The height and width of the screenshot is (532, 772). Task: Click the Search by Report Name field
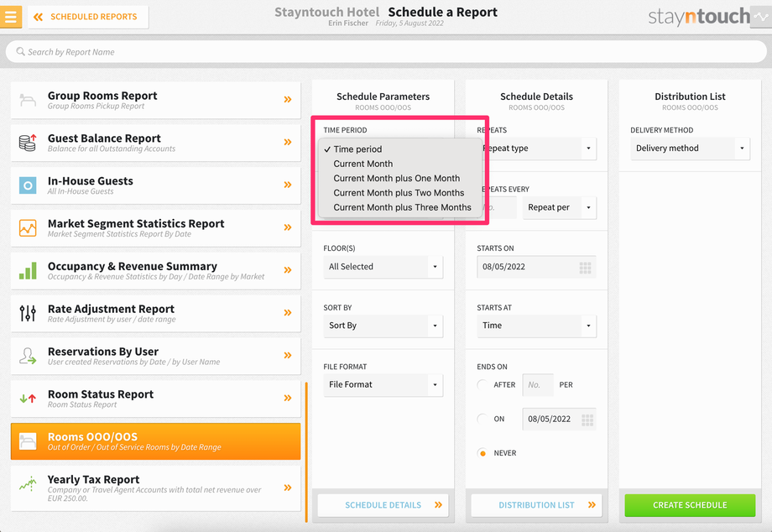(386, 52)
